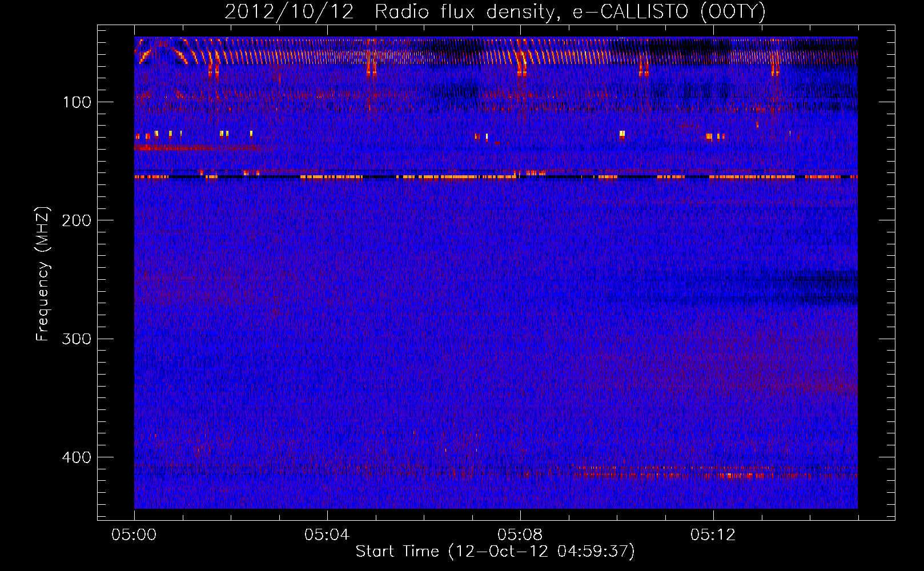
Task: Click the 'Start Time (12-Oct-12 04:59:37)' x-axis label
Action: pos(495,552)
